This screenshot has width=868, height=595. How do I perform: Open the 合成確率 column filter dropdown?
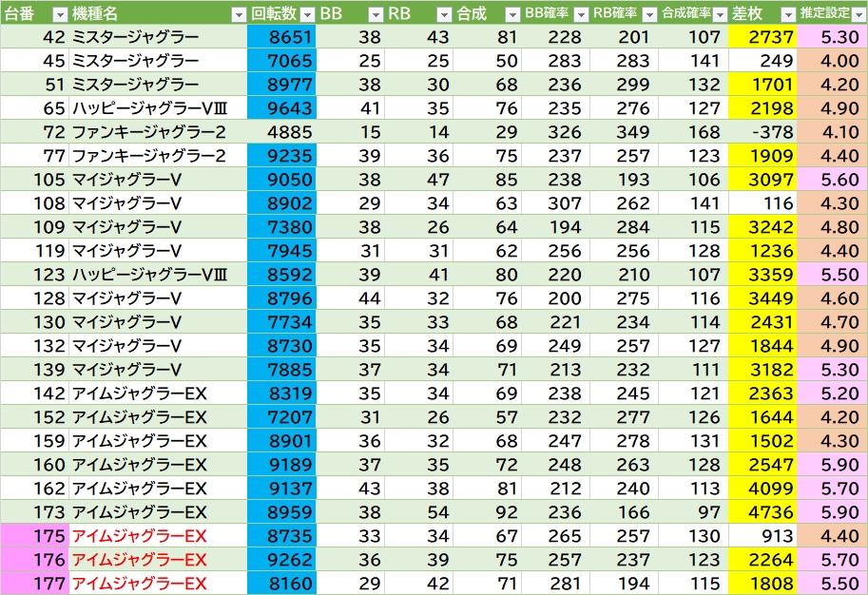click(x=720, y=14)
